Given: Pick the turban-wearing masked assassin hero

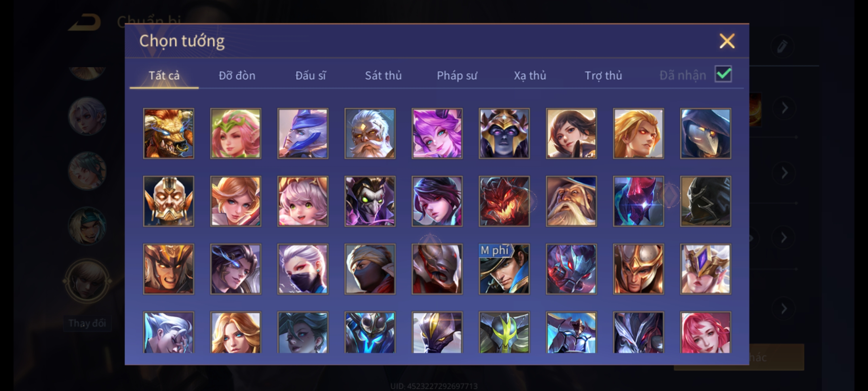Looking at the screenshot, I should (x=370, y=269).
